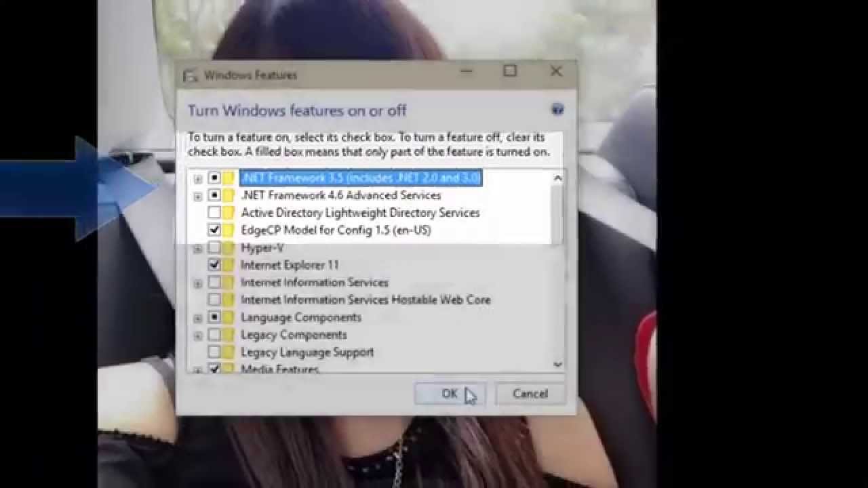This screenshot has width=868, height=488.
Task: Click folder icon beside Active Directory Lightweight Directory Services
Action: pos(229,213)
